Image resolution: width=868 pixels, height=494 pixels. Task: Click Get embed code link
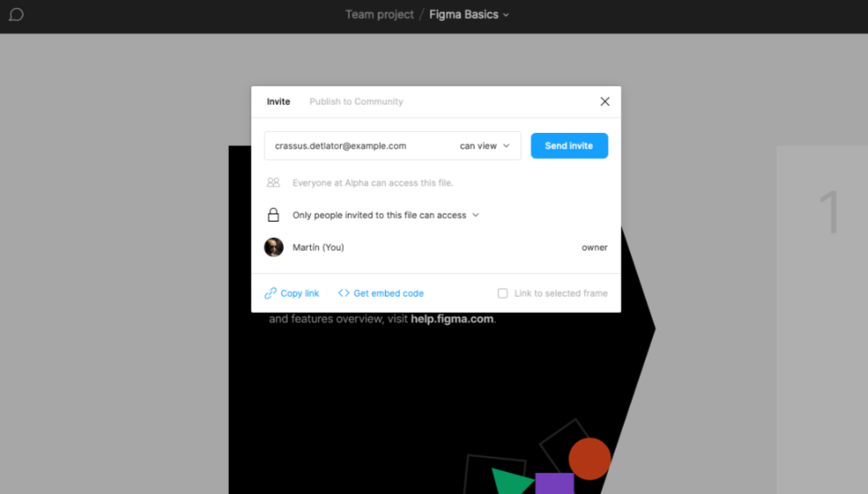click(x=389, y=293)
